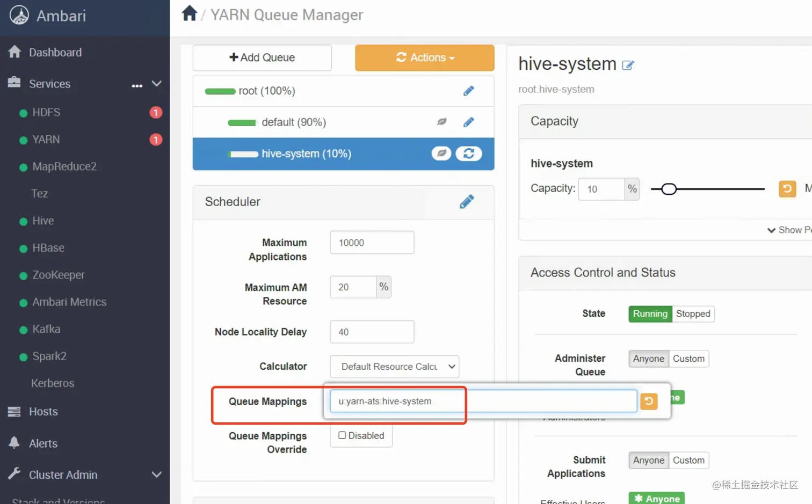This screenshot has width=812, height=504.
Task: Set queue state to Stopped
Action: point(693,313)
